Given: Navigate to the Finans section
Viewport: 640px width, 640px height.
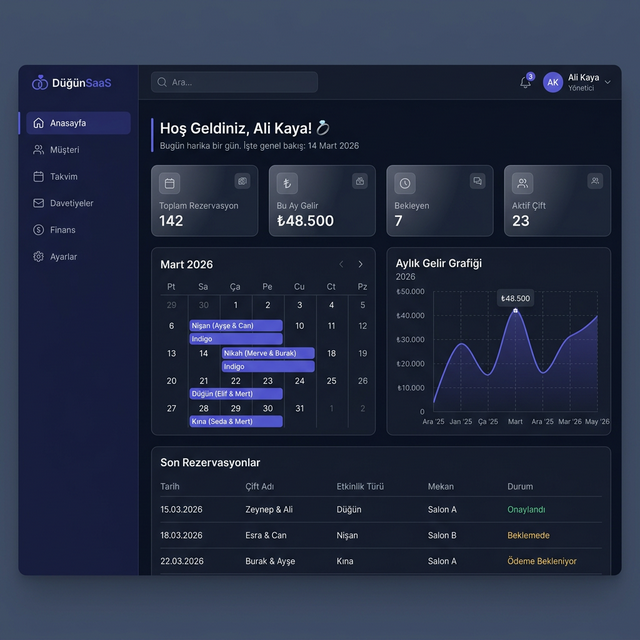Looking at the screenshot, I should click(x=54, y=230).
